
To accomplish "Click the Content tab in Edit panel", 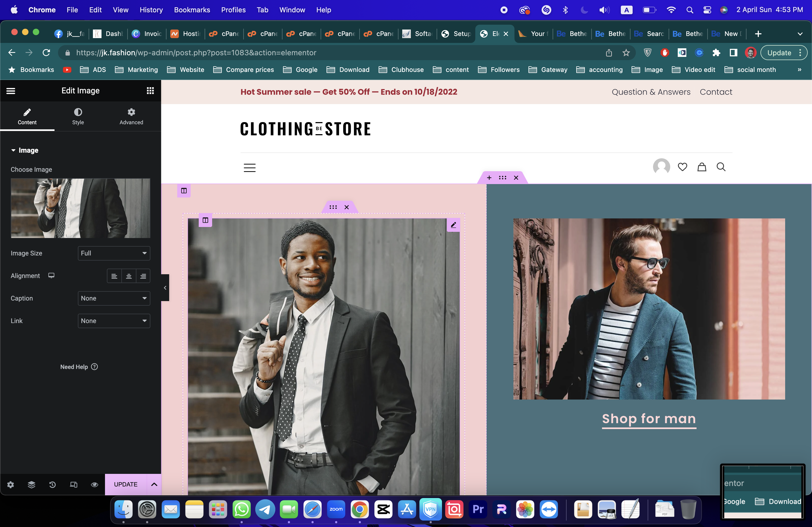I will coord(27,116).
